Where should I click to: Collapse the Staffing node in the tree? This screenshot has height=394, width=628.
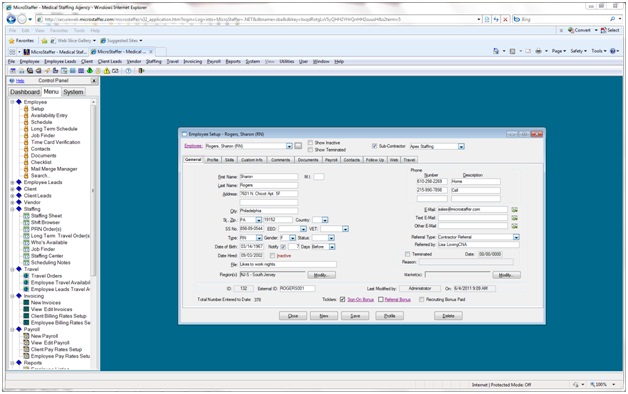point(12,209)
